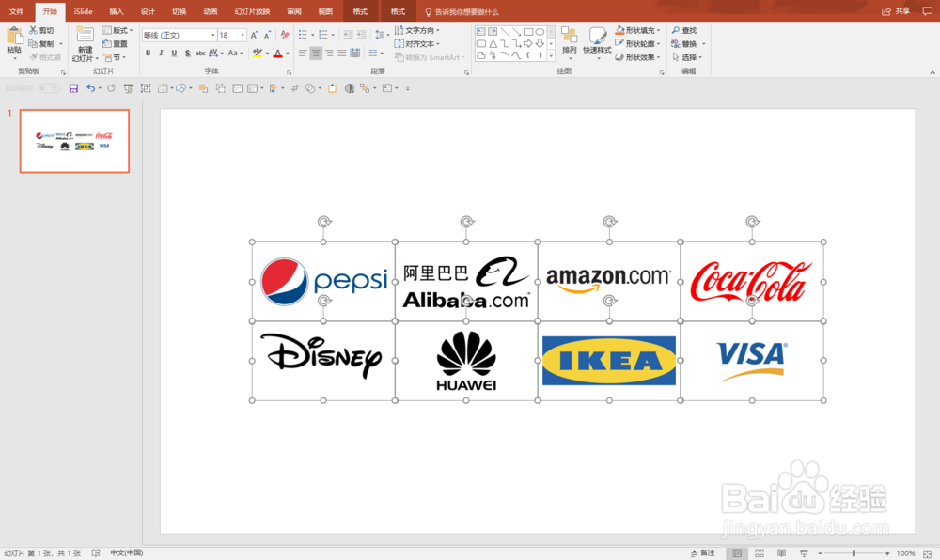Image resolution: width=940 pixels, height=560 pixels.
Task: Select the isosceles triangle shape in gallery
Action: coord(493,44)
